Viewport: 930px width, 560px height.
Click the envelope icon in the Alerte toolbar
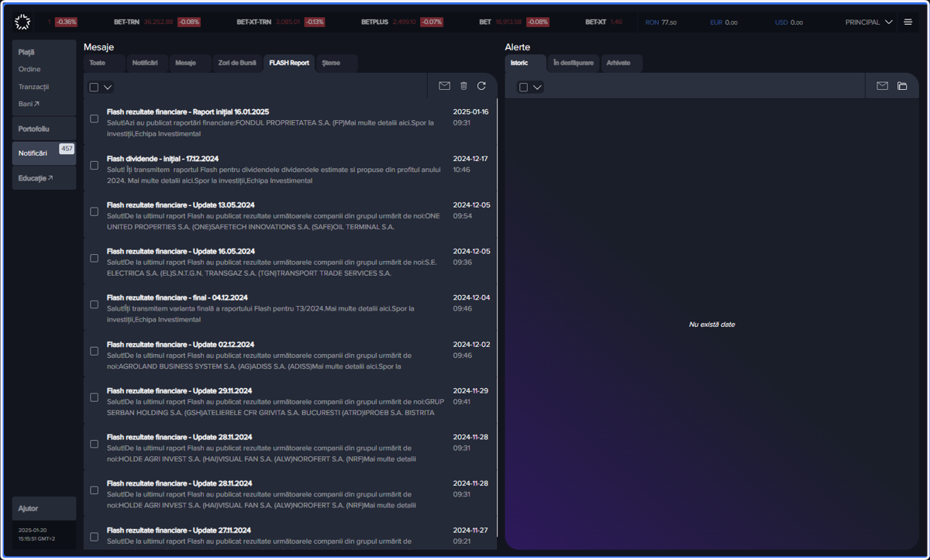point(882,86)
